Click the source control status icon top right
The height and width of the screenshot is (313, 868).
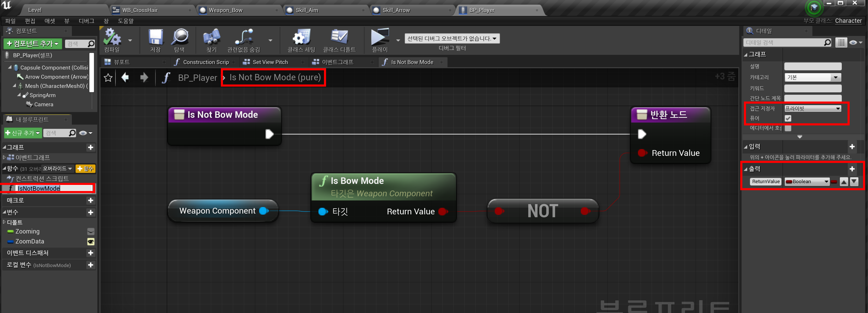(814, 7)
